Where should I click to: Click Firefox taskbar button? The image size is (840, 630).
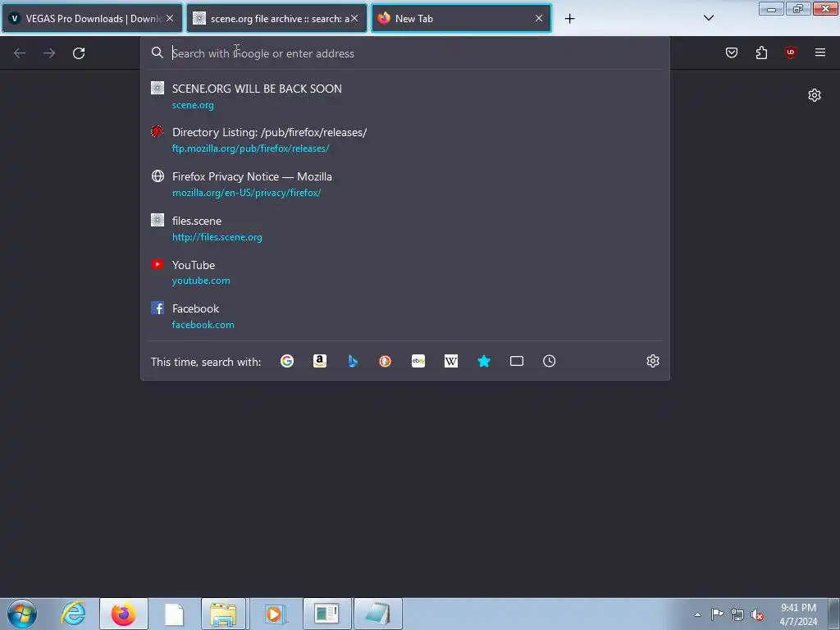123,614
